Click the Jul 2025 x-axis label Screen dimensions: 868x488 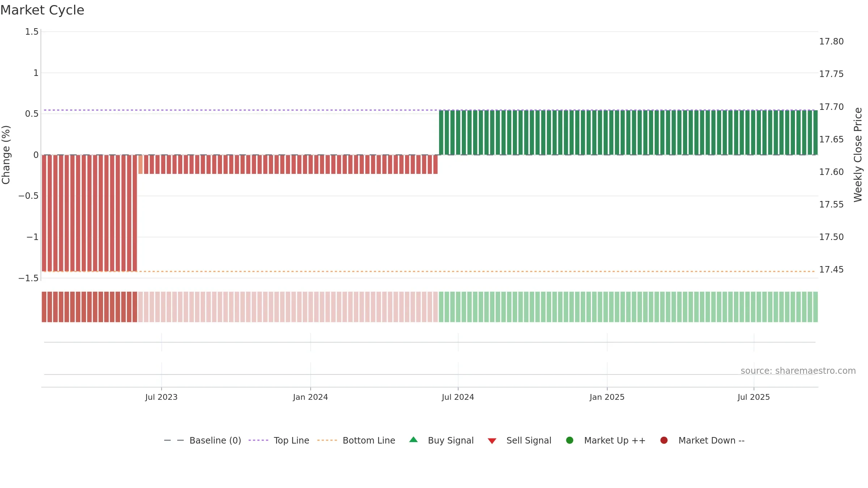coord(754,397)
